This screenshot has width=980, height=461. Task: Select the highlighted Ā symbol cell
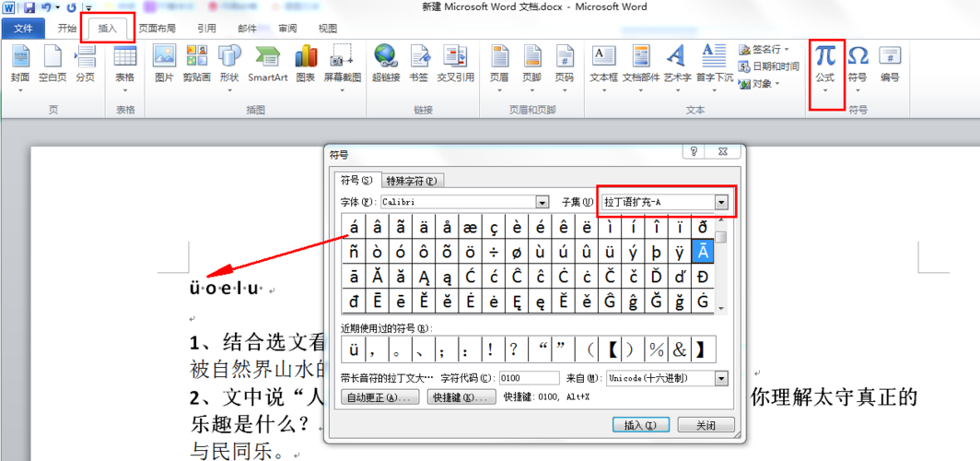[x=703, y=252]
